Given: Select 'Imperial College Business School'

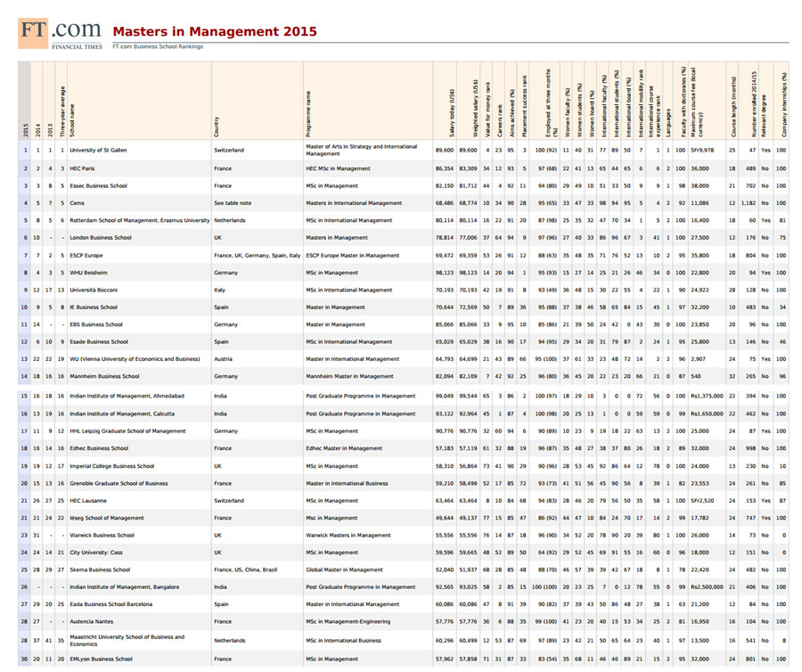Looking at the screenshot, I should click(x=112, y=466).
